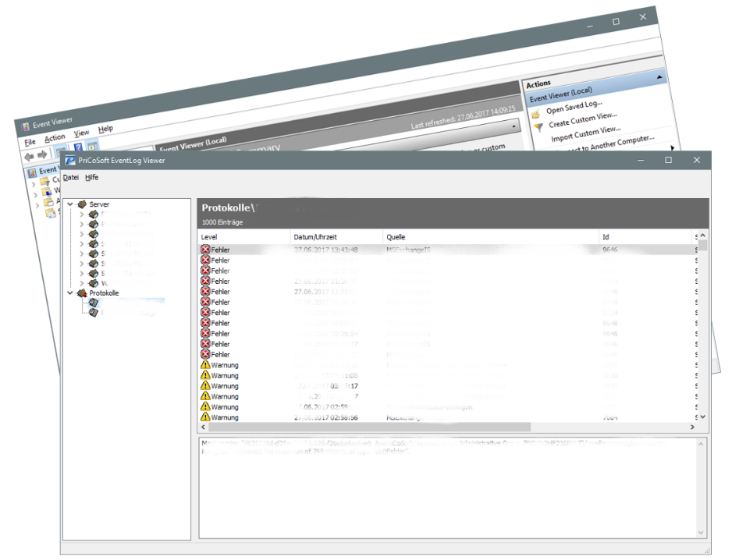Click Subscriptions icon in Event Viewer tree
This screenshot has height=560, width=739.
click(50, 214)
